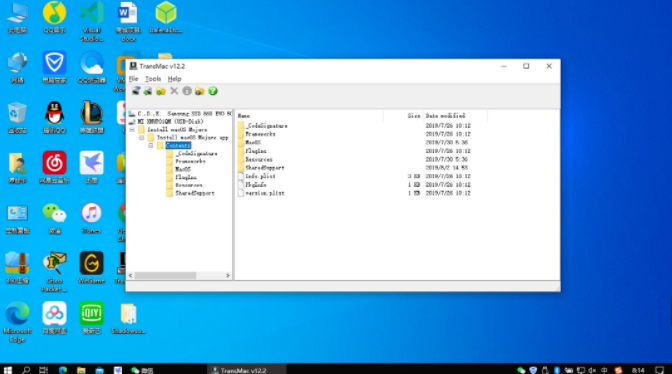Open the Help menu

pyautogui.click(x=174, y=79)
